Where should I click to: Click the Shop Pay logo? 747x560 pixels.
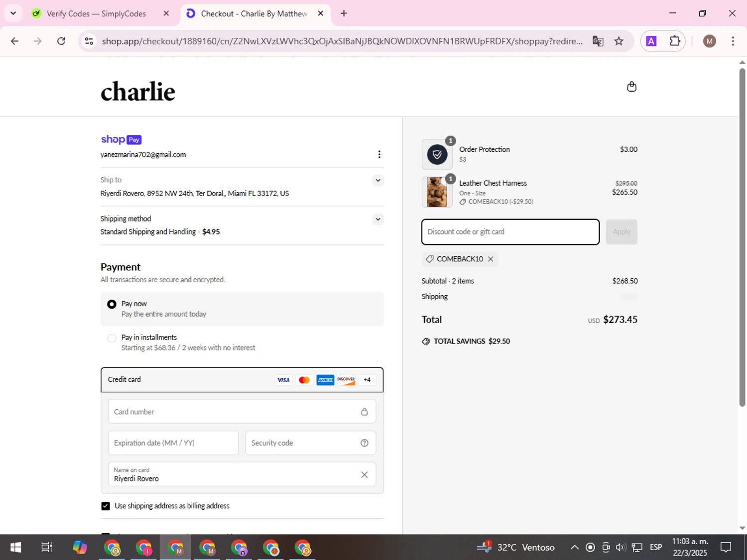tap(121, 139)
